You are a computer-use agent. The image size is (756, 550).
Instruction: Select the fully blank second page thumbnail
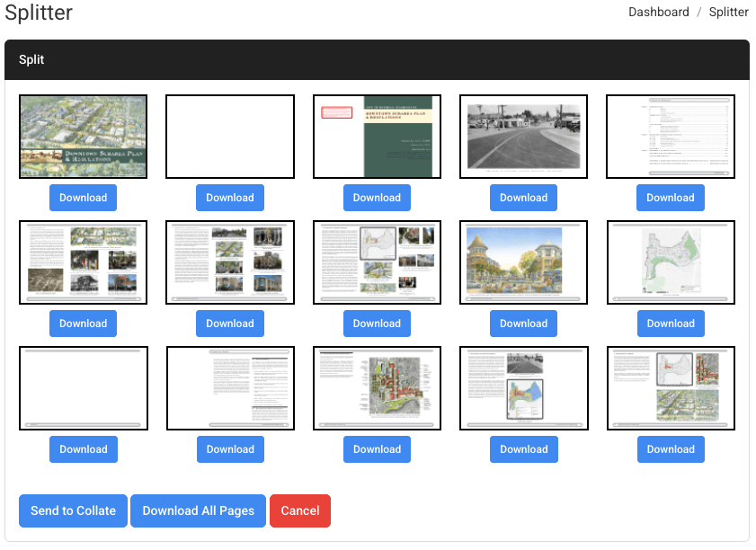point(230,137)
